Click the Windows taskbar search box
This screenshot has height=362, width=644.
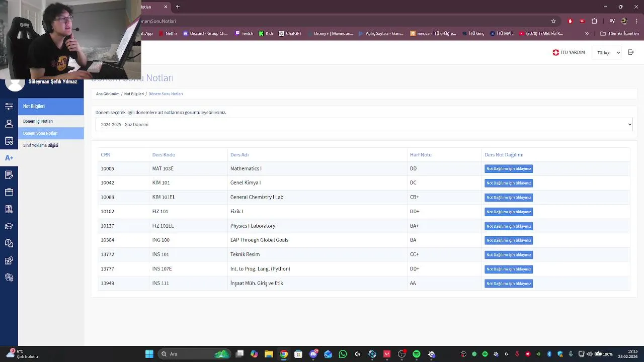194,354
